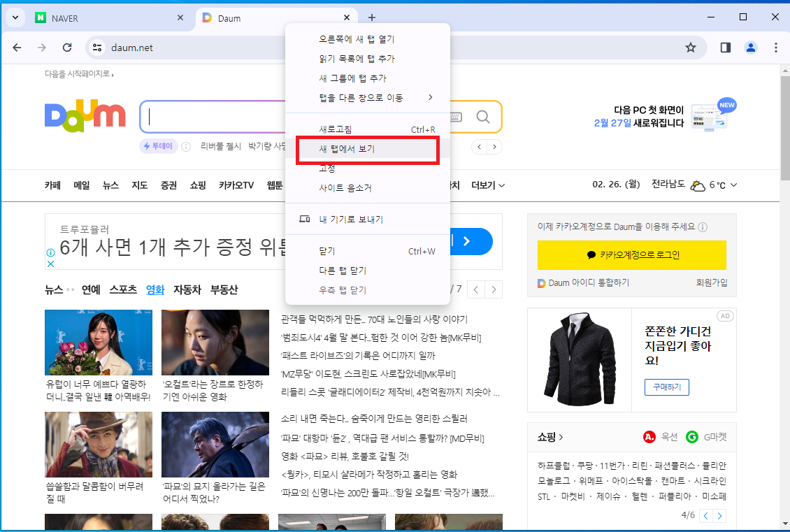The height and width of the screenshot is (532, 790).
Task: Open thumbnail of actress holding flowers
Action: coord(99,343)
